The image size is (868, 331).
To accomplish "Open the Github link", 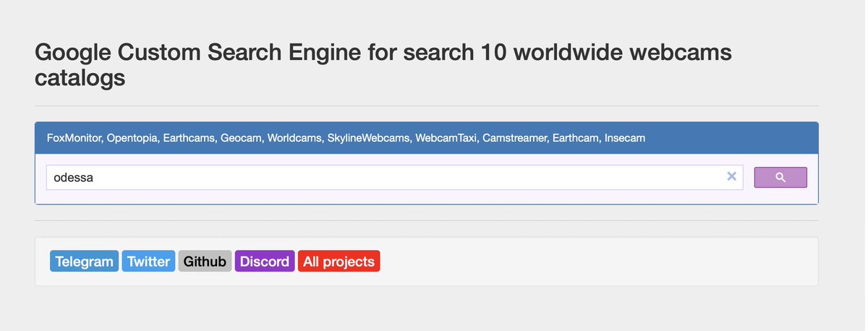I will tap(205, 261).
